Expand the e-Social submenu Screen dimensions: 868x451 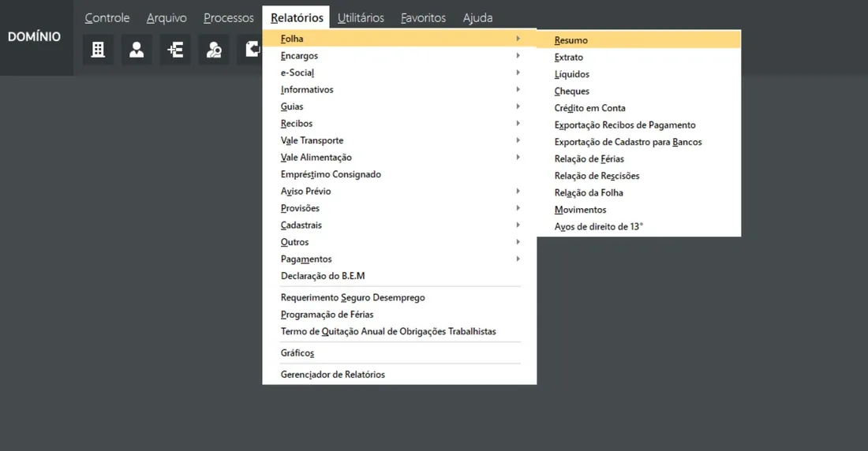400,73
